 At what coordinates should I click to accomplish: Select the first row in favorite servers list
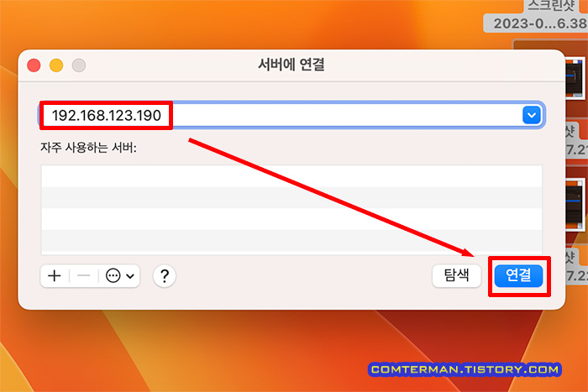(x=291, y=176)
